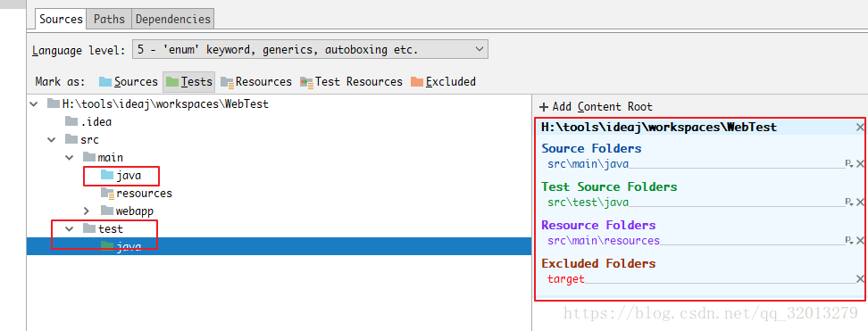Switch to the Sources tab
Screen dimensions: 868x331
pyautogui.click(x=61, y=19)
